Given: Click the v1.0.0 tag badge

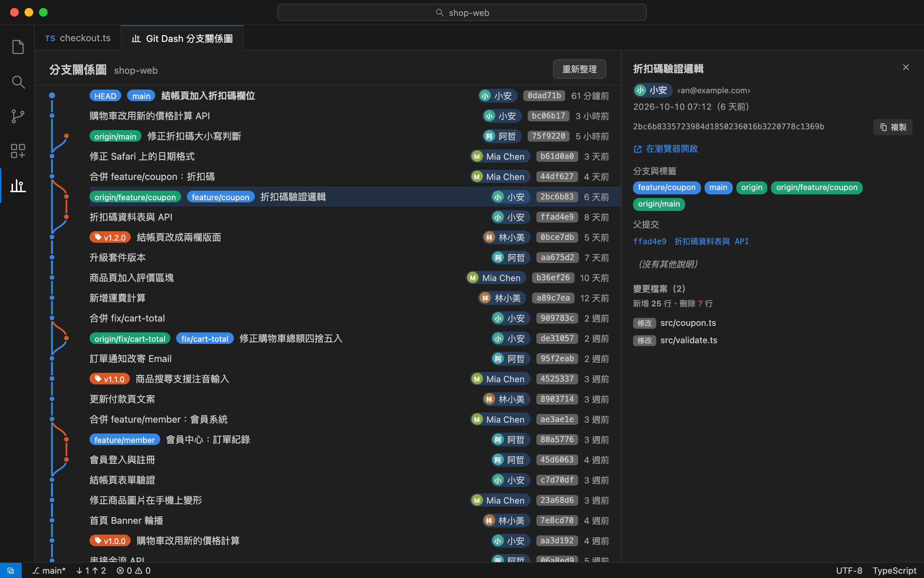Looking at the screenshot, I should (110, 541).
